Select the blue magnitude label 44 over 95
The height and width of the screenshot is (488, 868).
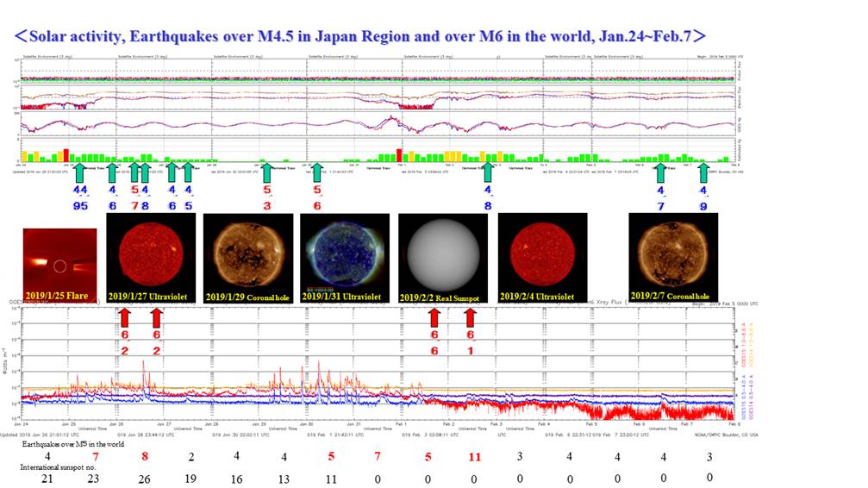point(80,197)
